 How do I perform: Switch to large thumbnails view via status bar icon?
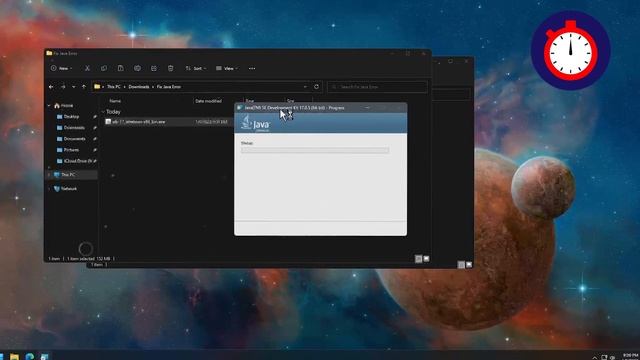point(427,259)
